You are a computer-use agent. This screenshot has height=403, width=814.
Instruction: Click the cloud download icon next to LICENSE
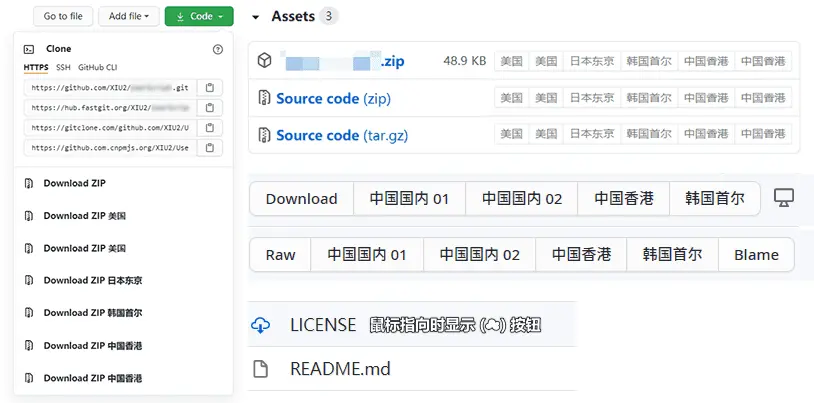coord(261,325)
